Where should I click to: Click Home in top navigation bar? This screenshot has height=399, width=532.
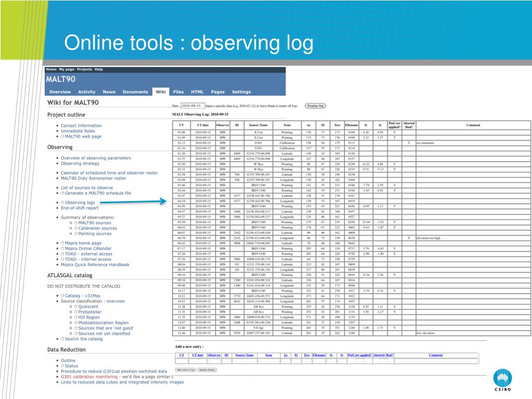coord(51,69)
